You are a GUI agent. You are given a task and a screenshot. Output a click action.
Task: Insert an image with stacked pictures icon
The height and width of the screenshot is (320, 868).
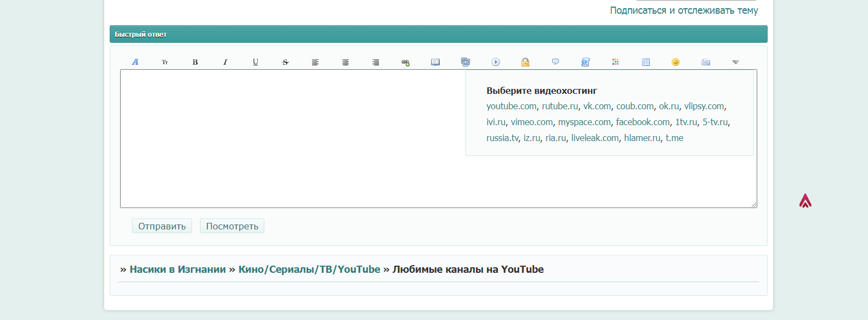pos(466,62)
